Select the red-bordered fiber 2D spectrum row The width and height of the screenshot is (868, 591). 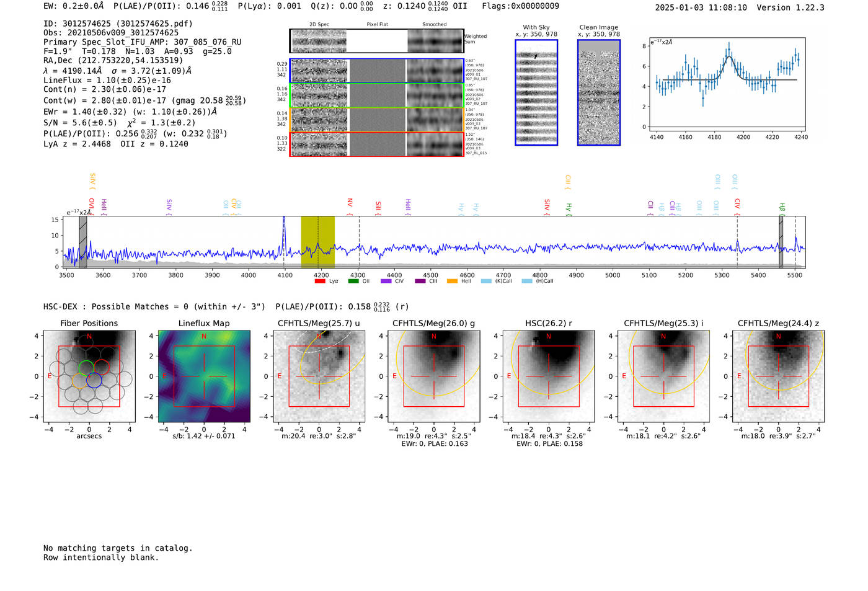(377, 144)
